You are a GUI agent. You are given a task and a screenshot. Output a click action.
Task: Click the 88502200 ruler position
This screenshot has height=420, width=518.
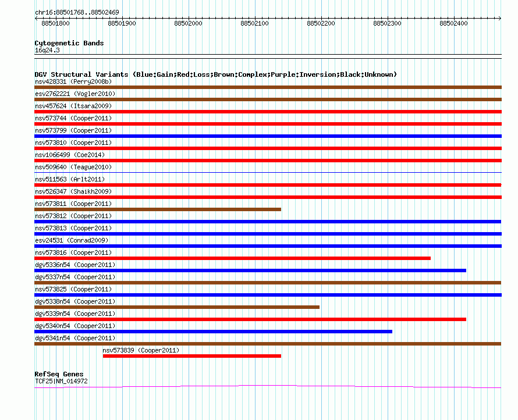[321, 23]
